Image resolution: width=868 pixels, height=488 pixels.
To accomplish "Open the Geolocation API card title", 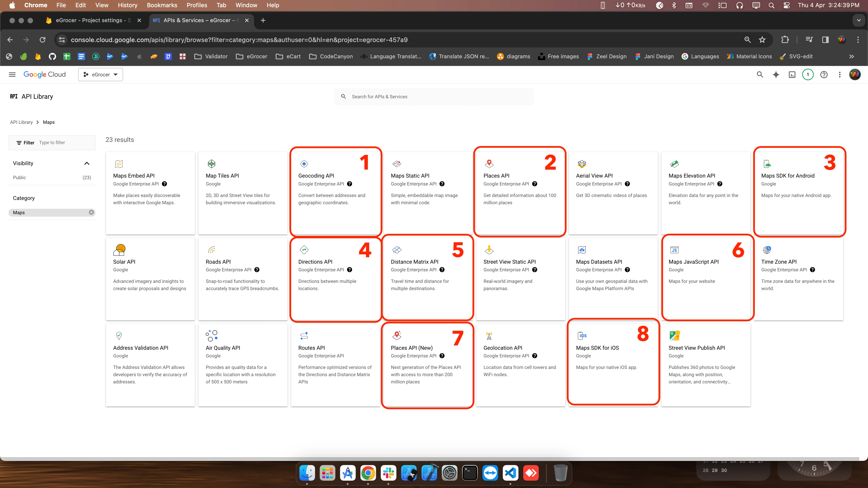I will click(503, 348).
